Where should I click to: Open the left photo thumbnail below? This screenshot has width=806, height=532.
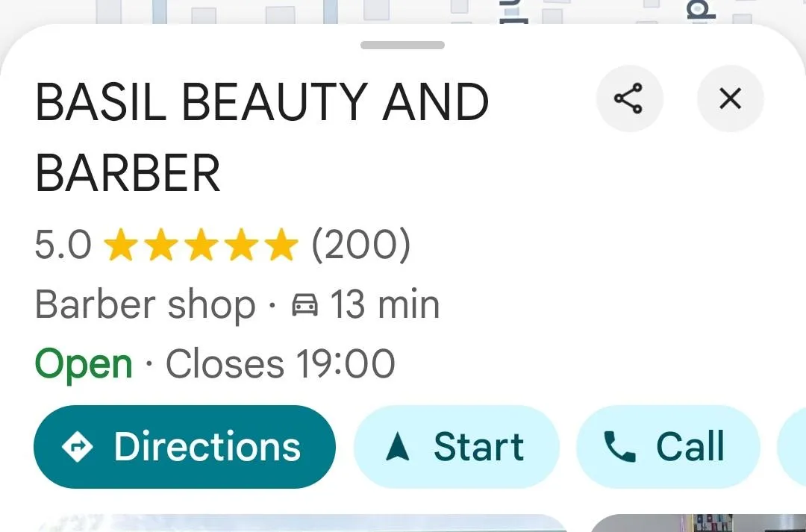click(302, 523)
